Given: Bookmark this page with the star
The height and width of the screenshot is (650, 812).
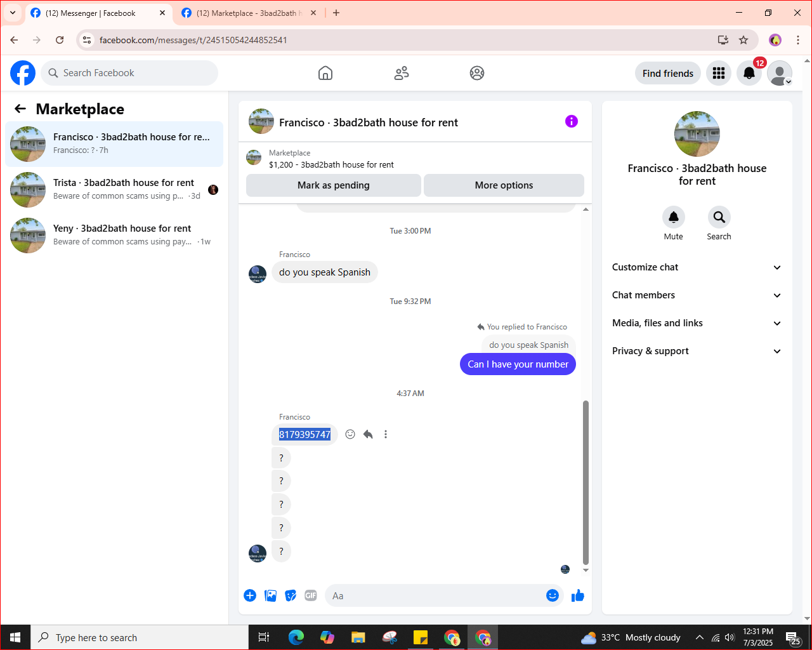Looking at the screenshot, I should click(743, 40).
